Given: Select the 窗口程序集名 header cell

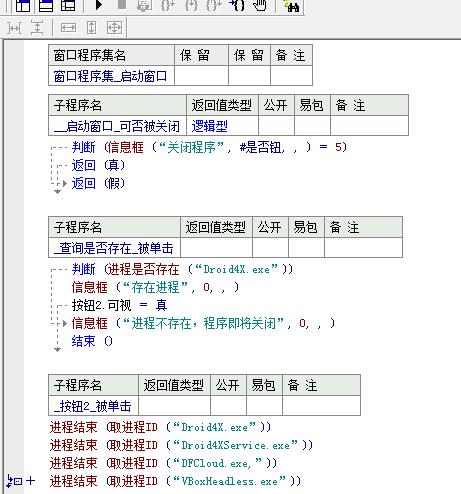Looking at the screenshot, I should point(111,55).
